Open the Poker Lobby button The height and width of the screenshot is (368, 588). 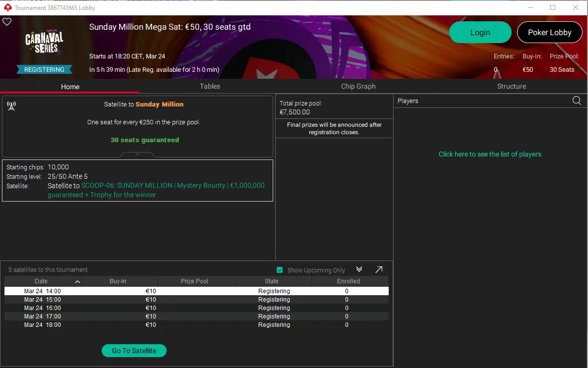click(x=549, y=32)
